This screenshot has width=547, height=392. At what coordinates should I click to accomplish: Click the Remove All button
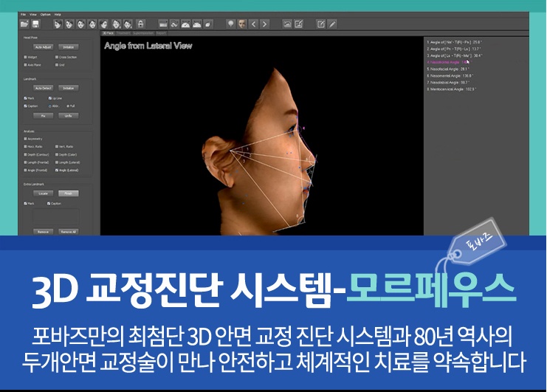click(x=69, y=232)
